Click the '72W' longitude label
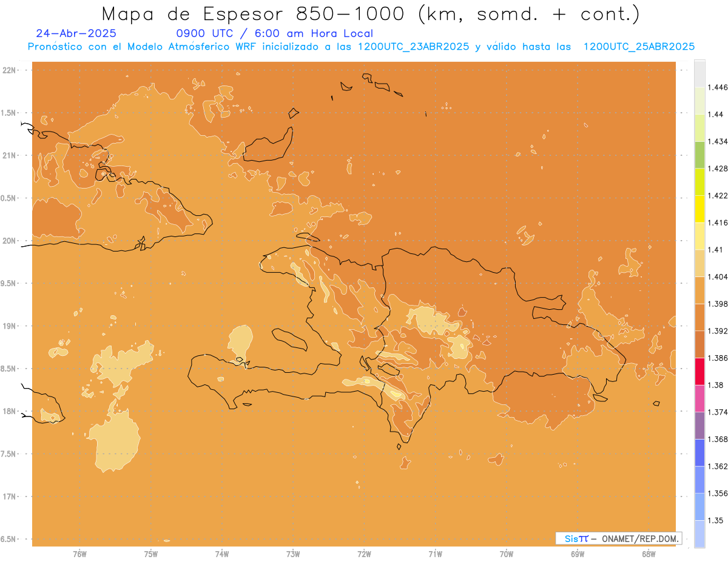This screenshot has height=562, width=728. point(364,554)
